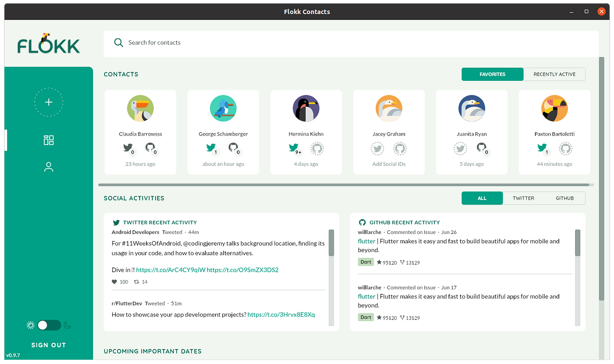Add GitHub ID for Paxton Bartoletti

[565, 148]
